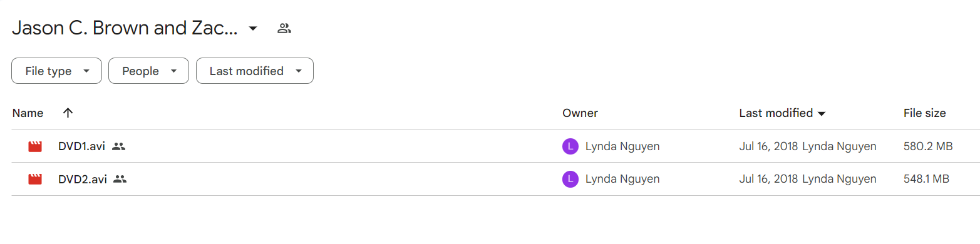Click the DVD2.avi video file icon
This screenshot has width=980, height=244.
(35, 179)
